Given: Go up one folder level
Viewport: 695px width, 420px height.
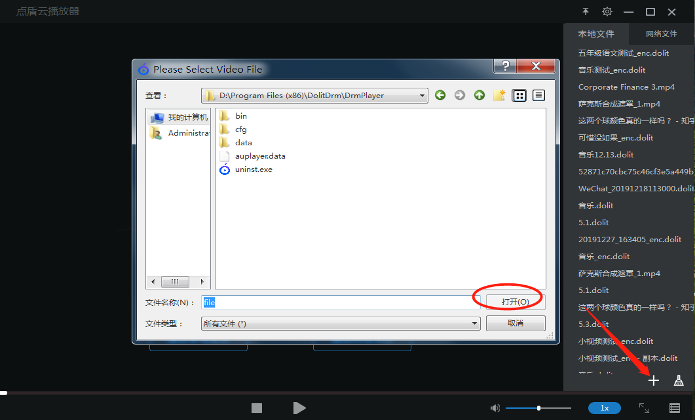Looking at the screenshot, I should coord(479,95).
